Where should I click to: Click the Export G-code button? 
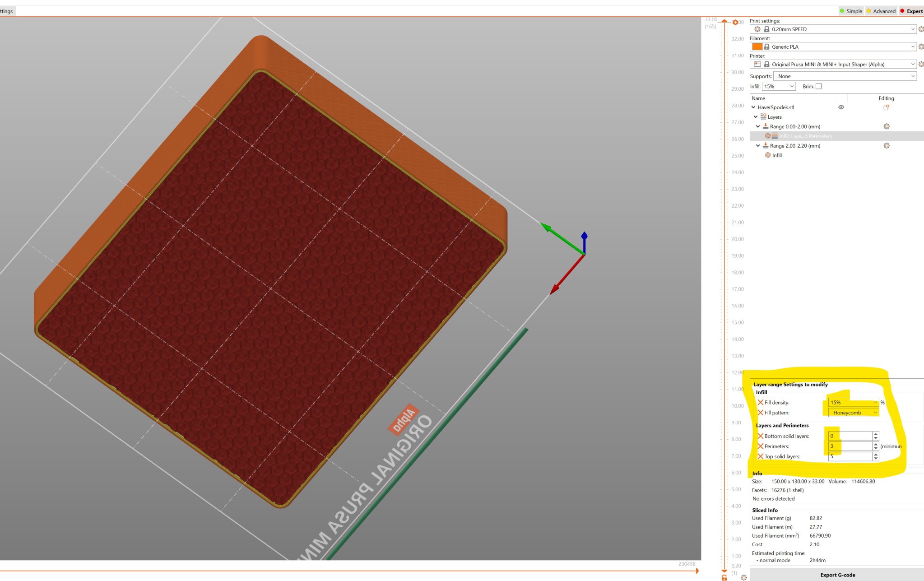[x=837, y=575]
